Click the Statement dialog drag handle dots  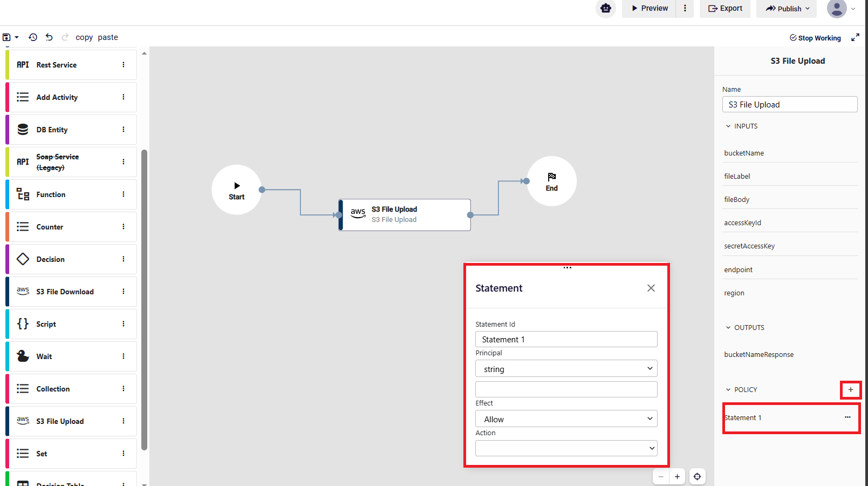tap(567, 268)
